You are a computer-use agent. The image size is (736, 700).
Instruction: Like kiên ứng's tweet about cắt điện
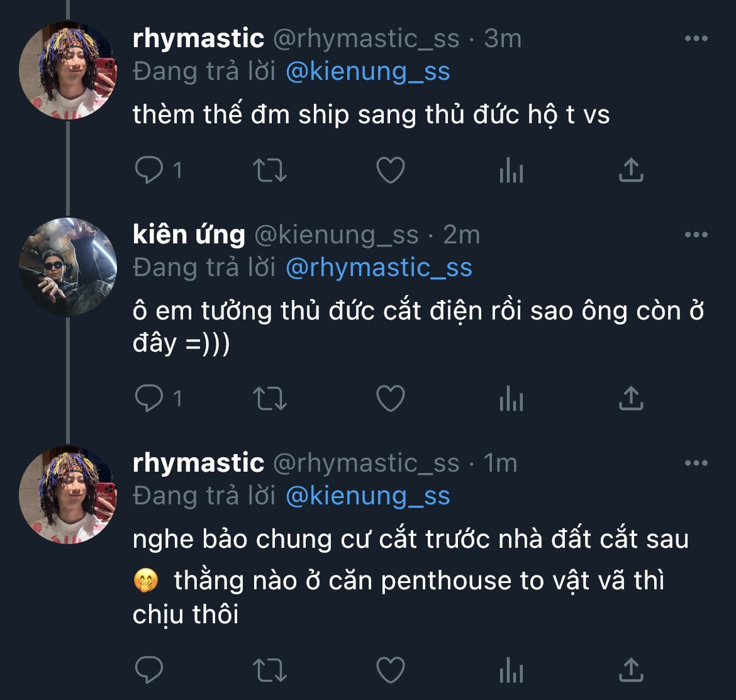pyautogui.click(x=390, y=398)
